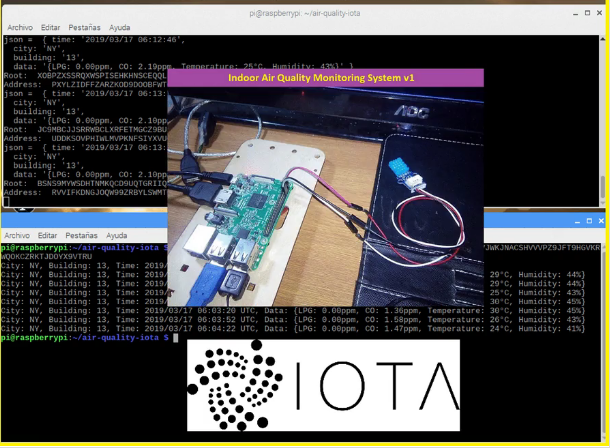The width and height of the screenshot is (611, 448).
Task: Open Ayuda menu in bottom terminal window
Action: tap(117, 235)
